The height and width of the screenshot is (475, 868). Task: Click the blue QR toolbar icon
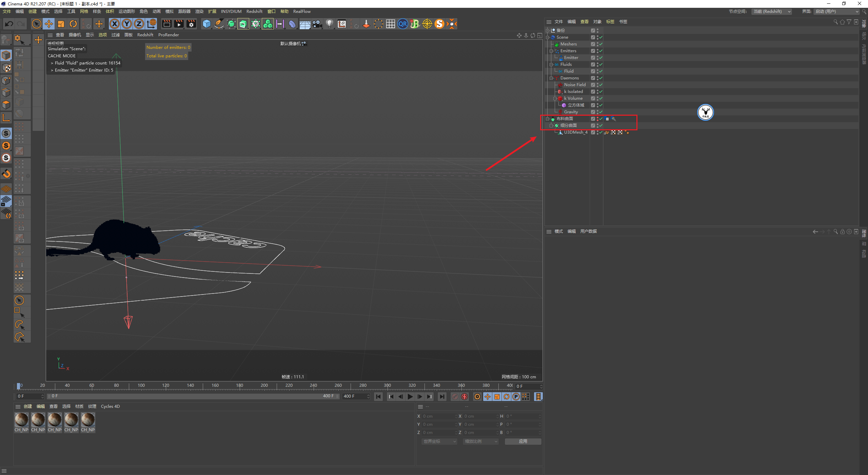(402, 24)
